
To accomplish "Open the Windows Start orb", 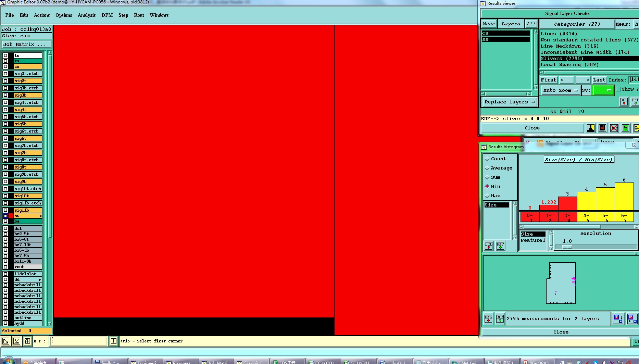I will pos(9,361).
